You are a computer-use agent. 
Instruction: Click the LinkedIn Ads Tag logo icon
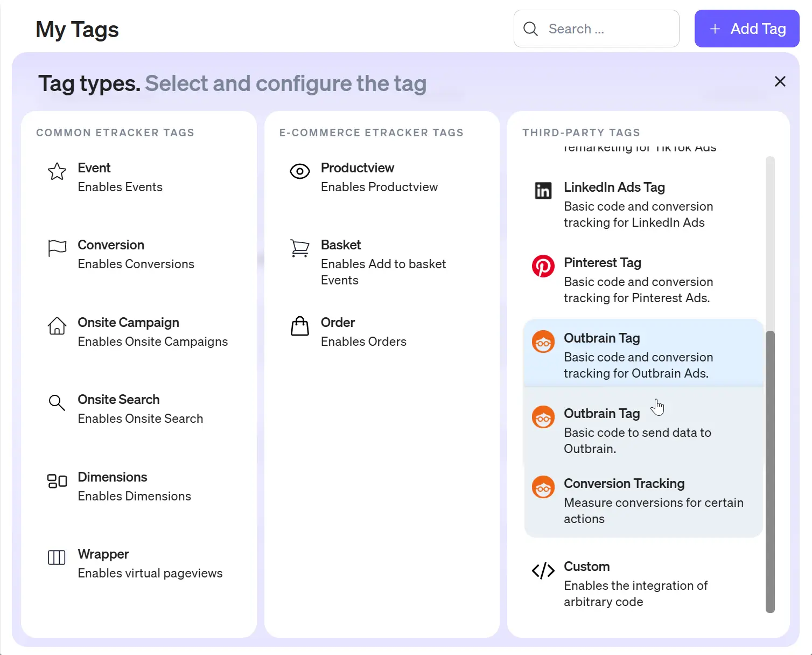(x=543, y=191)
